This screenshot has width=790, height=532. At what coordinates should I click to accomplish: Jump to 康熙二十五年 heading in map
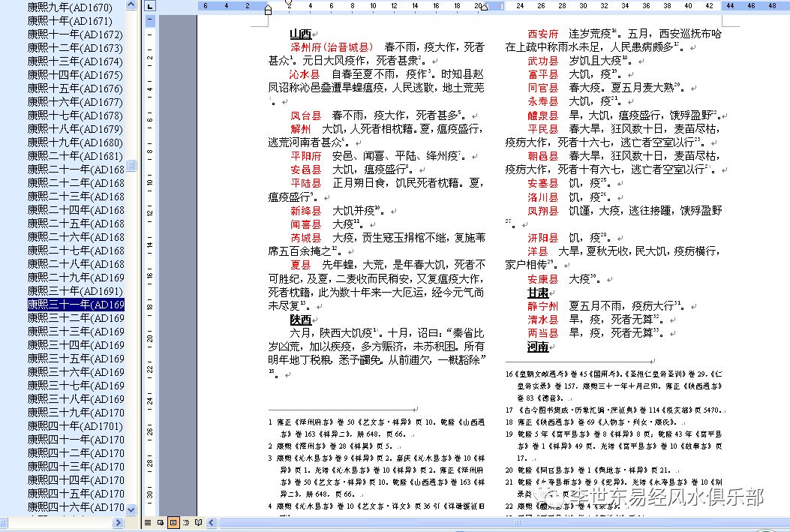(76, 223)
